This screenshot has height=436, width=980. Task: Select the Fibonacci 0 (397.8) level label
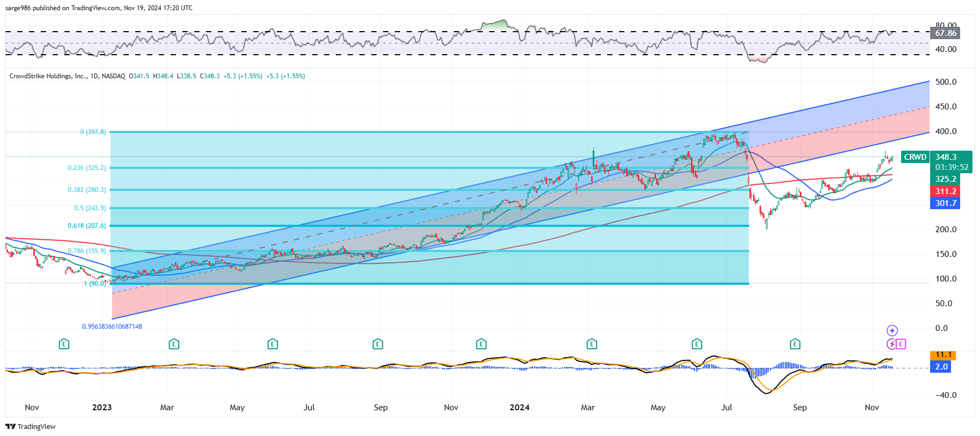coord(93,131)
